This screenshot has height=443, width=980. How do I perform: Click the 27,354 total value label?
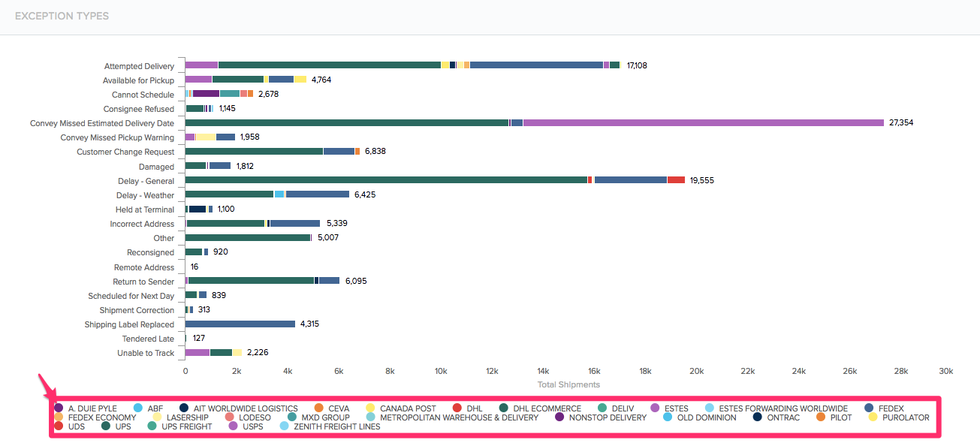pyautogui.click(x=901, y=123)
